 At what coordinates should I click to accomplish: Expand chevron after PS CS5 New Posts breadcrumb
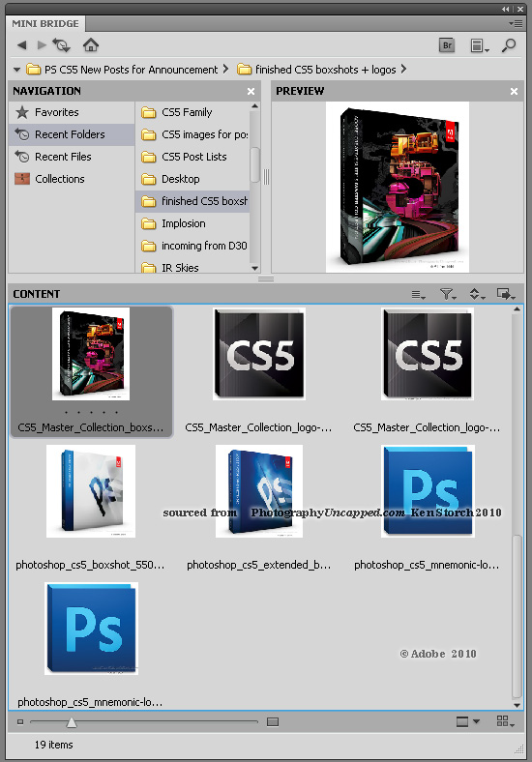[x=225, y=69]
